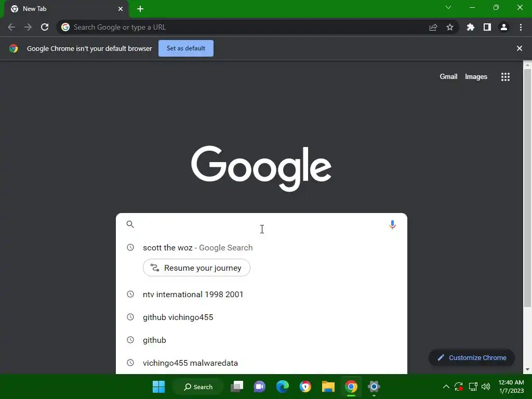Open the Settings gear on taskbar
Screen dimensions: 532x399
(x=374, y=387)
